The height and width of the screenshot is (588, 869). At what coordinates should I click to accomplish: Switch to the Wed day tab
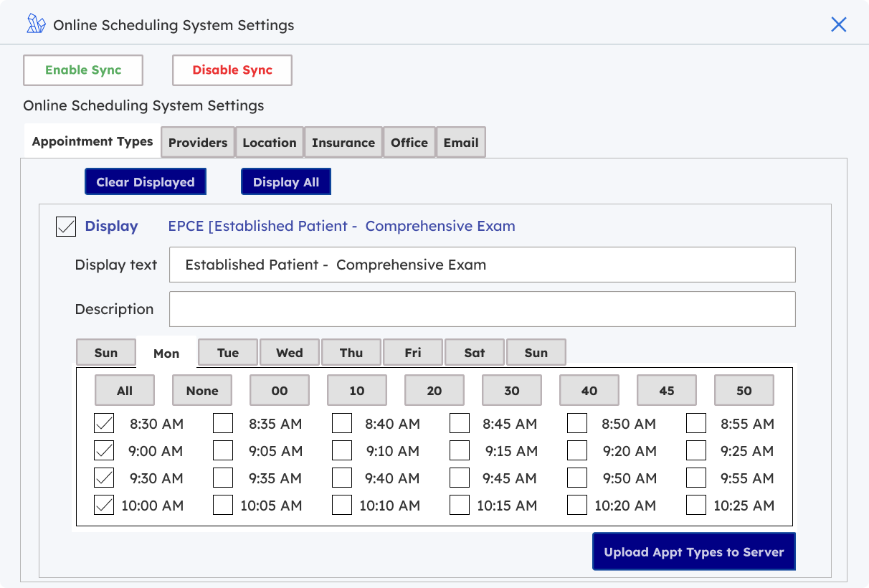(290, 353)
